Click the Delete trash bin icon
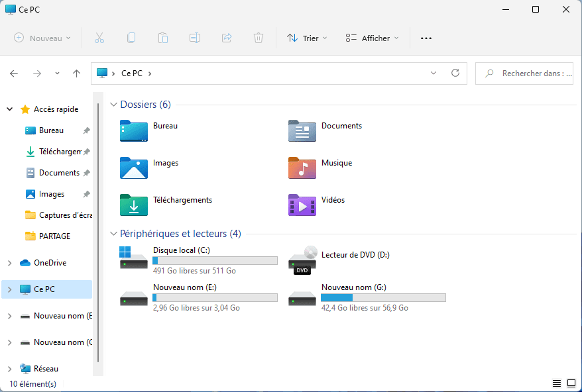582x392 pixels. tap(259, 38)
